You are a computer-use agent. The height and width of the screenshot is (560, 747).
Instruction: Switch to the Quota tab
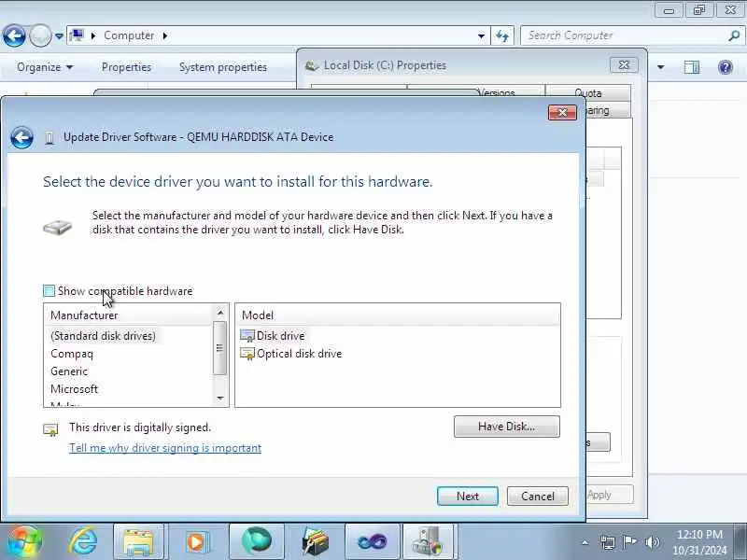pyautogui.click(x=588, y=92)
